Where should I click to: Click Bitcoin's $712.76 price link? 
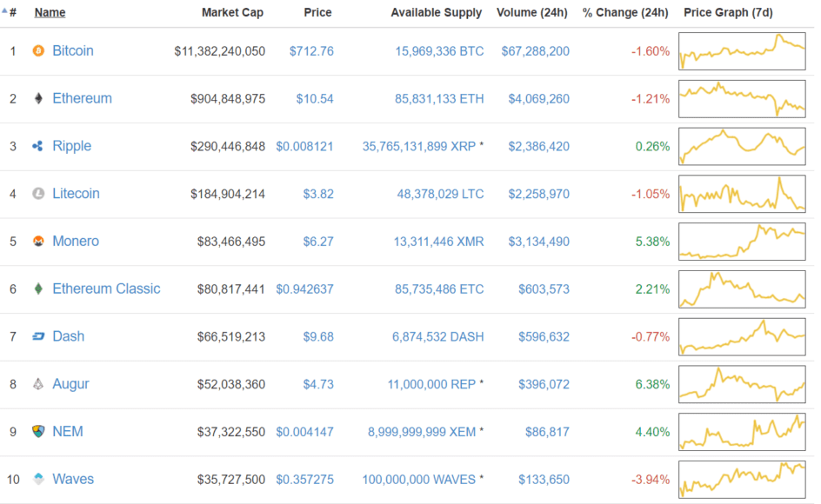pos(311,51)
